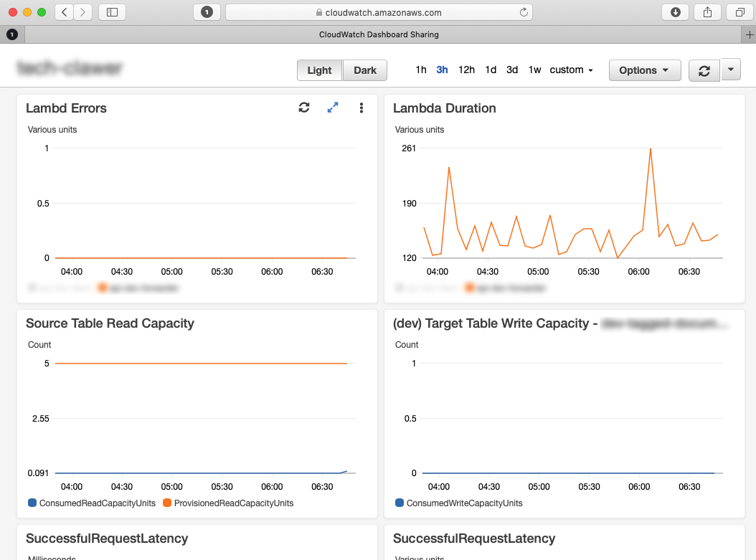Screen dimensions: 756x560
Task: Expand the Options dropdown
Action: [645, 70]
